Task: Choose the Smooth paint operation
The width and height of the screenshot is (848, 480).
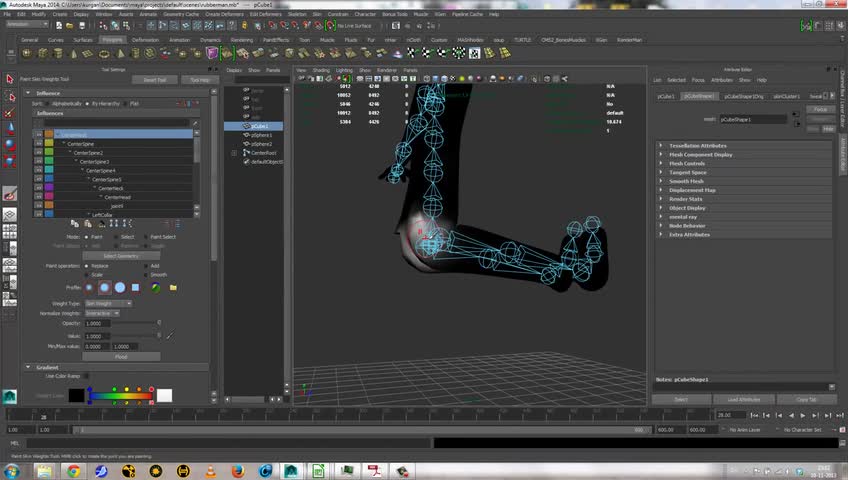Action: tap(147, 274)
